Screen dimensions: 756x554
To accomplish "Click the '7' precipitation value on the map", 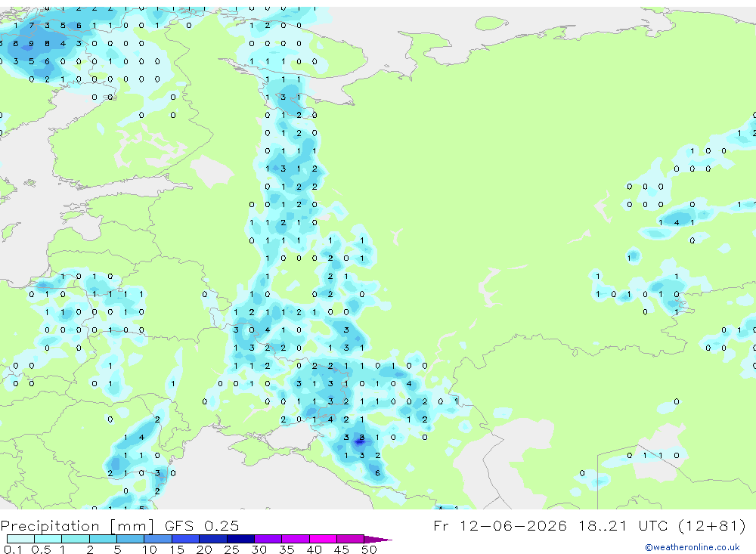I will click(31, 26).
